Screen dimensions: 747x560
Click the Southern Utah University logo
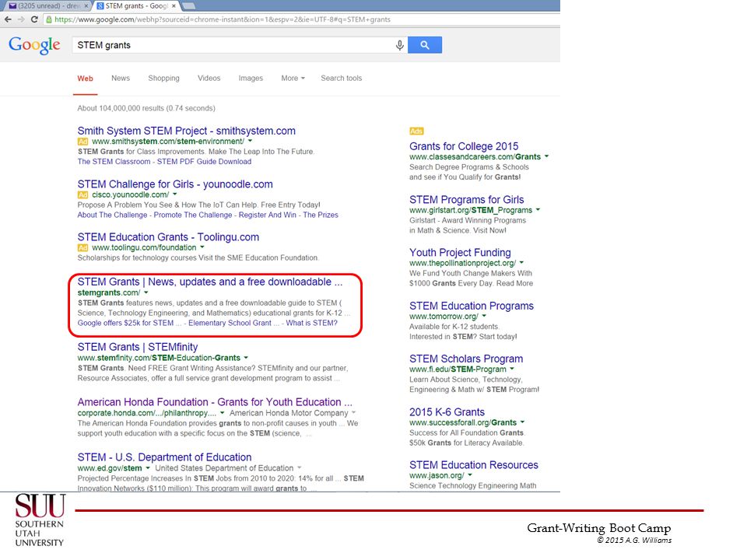40,520
